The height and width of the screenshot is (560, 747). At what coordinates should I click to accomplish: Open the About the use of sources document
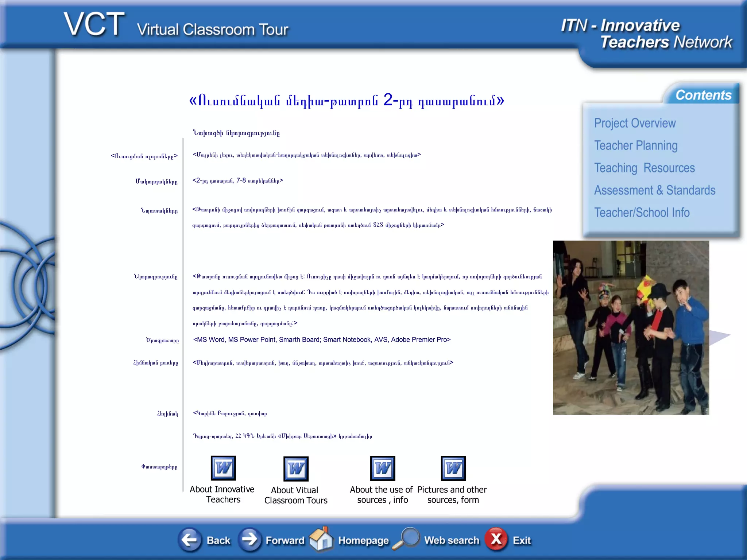383,468
